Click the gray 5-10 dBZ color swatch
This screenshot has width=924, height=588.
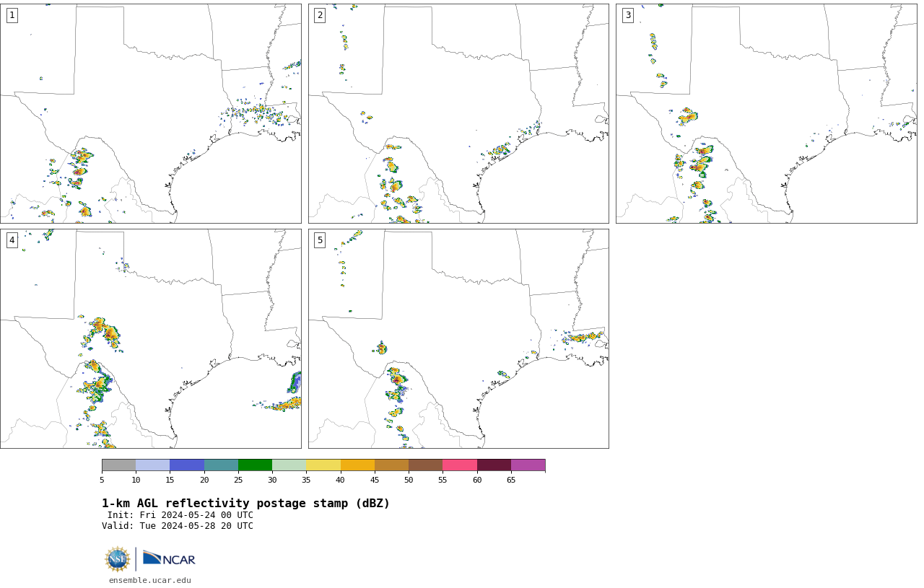tap(118, 465)
